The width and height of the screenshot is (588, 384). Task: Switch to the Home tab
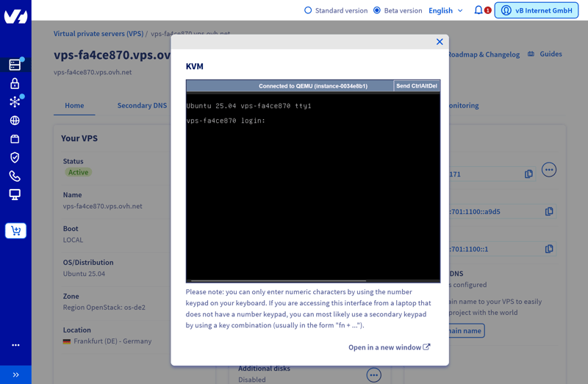[x=74, y=105]
